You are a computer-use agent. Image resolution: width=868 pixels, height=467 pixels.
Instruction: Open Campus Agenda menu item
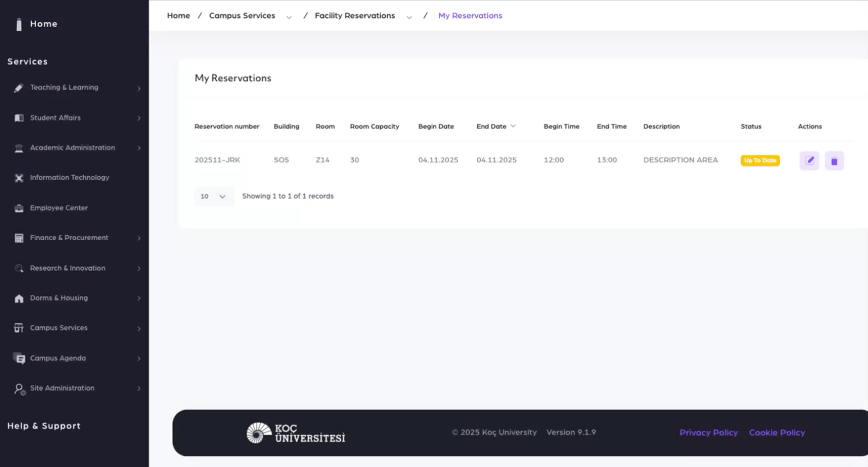[x=58, y=358]
